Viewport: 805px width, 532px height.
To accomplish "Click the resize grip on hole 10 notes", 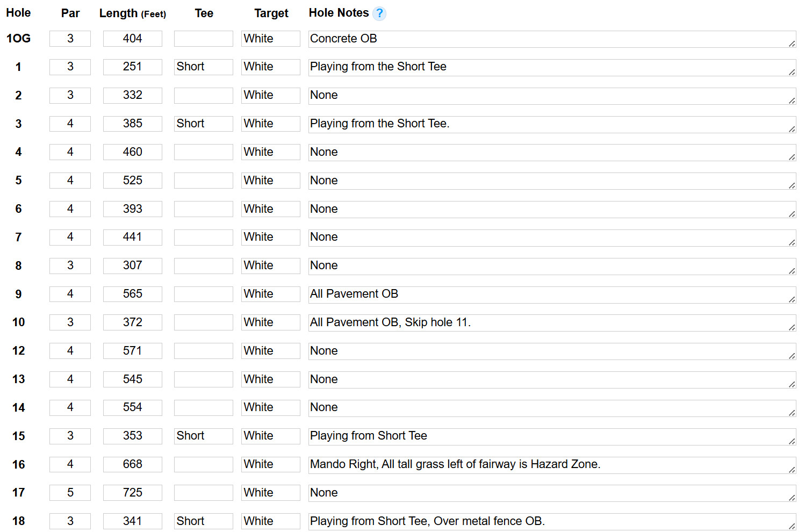I will pyautogui.click(x=792, y=327).
